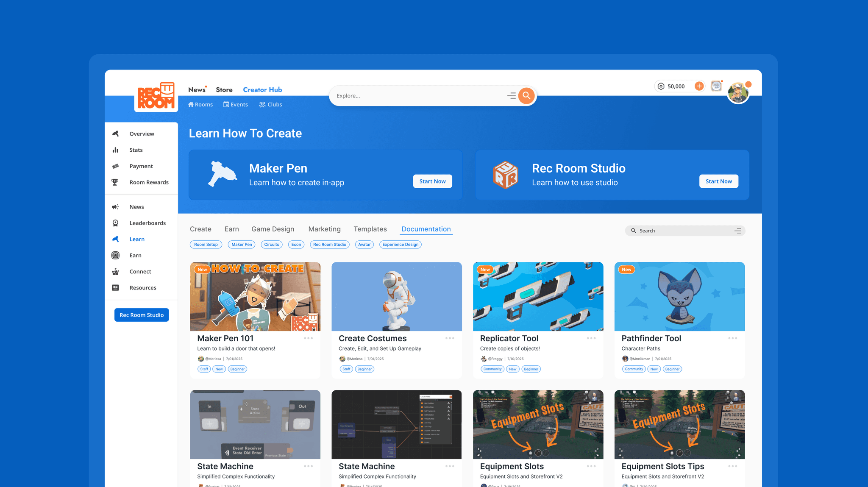Viewport: 868px width, 487px height.
Task: Open @Meriesa author link on Maker Pen 101
Action: click(213, 359)
